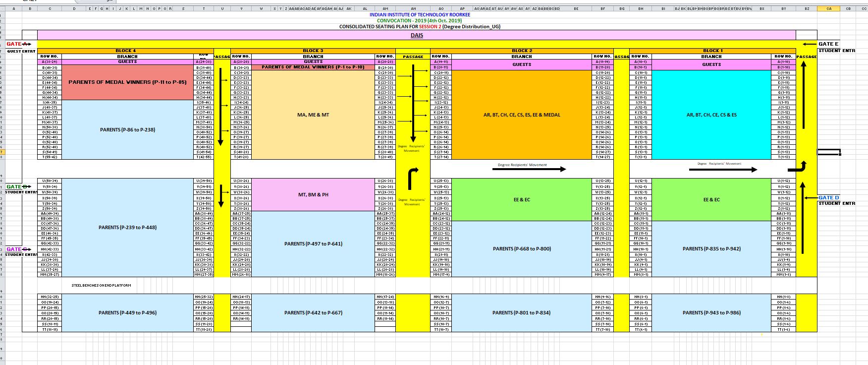Select column header D
868x365 pixels.
pyautogui.click(x=74, y=8)
